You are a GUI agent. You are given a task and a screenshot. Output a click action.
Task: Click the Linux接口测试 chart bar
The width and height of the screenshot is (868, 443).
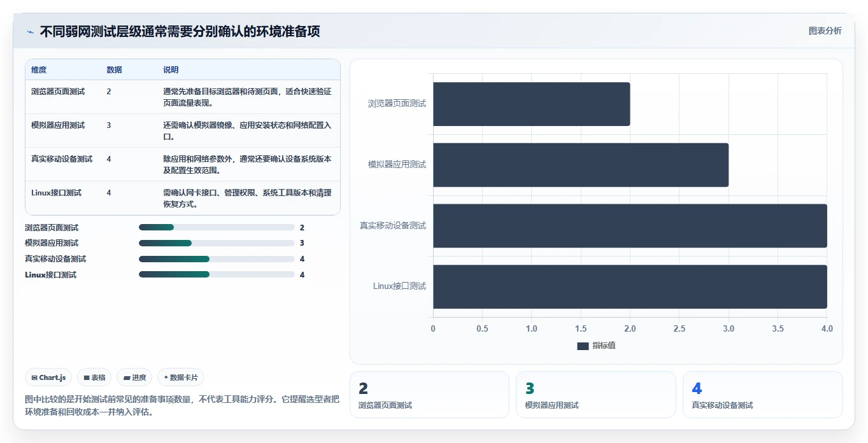[630, 286]
